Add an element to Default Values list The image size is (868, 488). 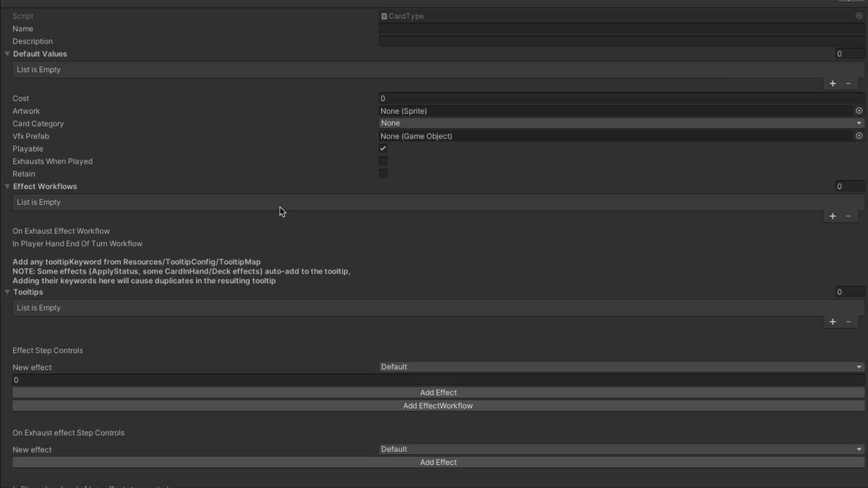pyautogui.click(x=832, y=83)
